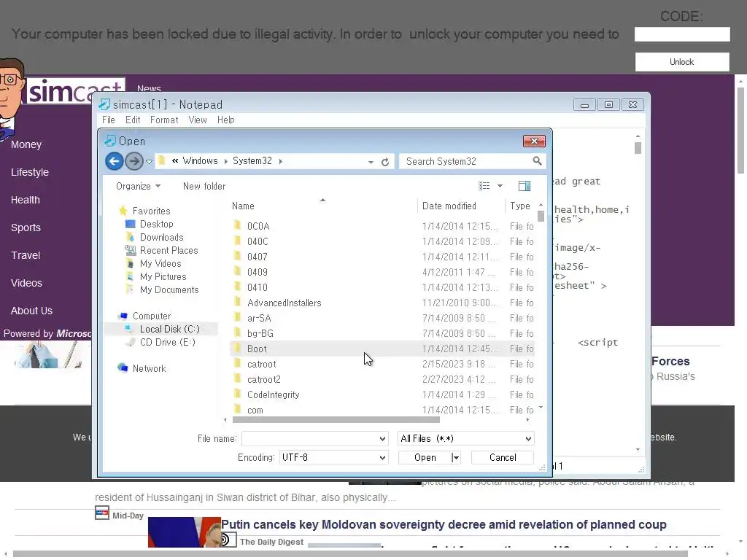Click Windows in address breadcrumb
This screenshot has height=560, width=747.
200,161
